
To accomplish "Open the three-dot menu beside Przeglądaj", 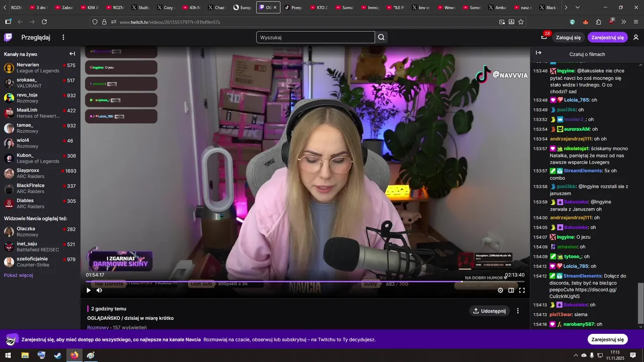I will click(63, 37).
